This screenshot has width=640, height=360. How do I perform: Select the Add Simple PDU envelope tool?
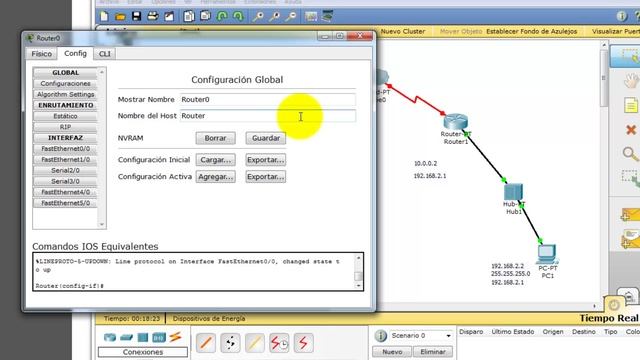point(631,215)
